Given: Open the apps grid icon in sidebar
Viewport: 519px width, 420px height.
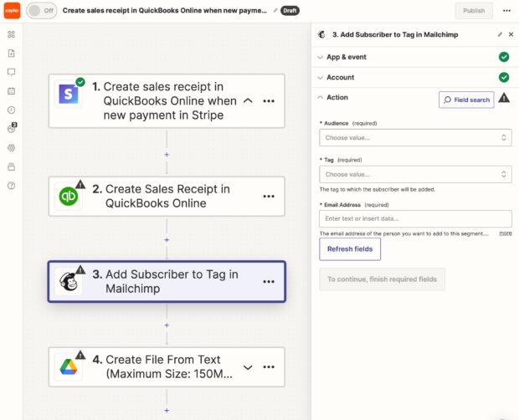Looking at the screenshot, I should (x=11, y=34).
